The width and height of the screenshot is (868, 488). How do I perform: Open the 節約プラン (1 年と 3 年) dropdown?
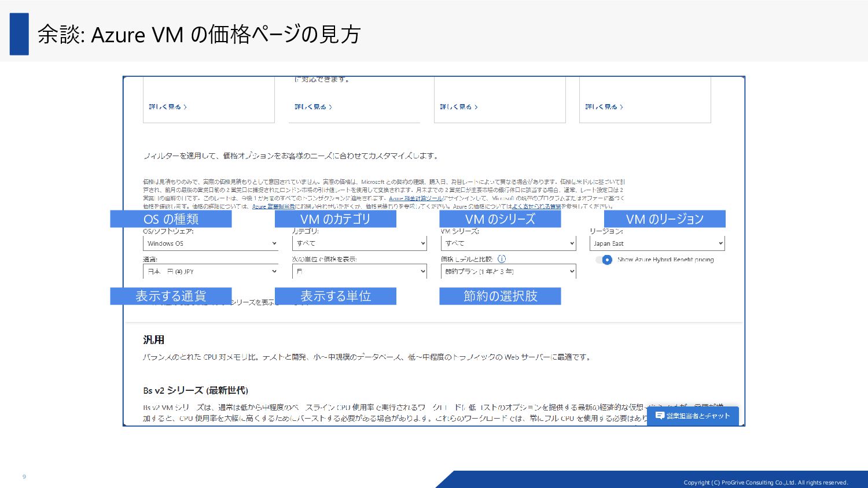coord(509,271)
